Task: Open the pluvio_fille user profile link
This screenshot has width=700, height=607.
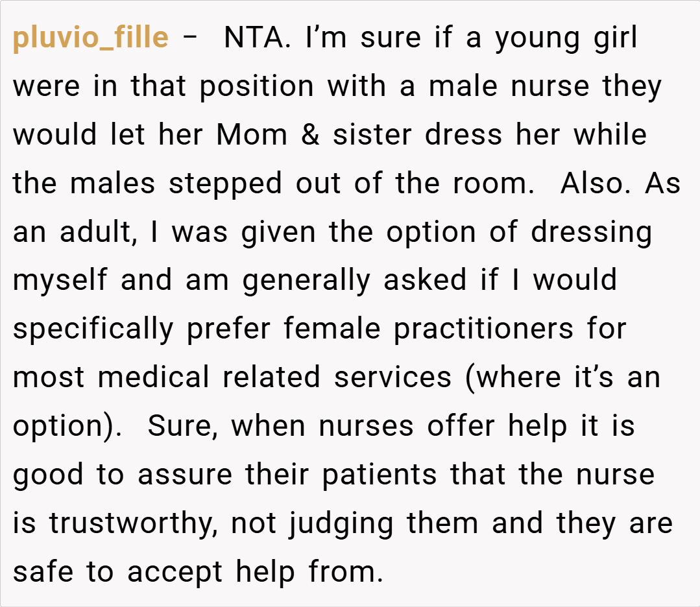Action: coord(90,38)
